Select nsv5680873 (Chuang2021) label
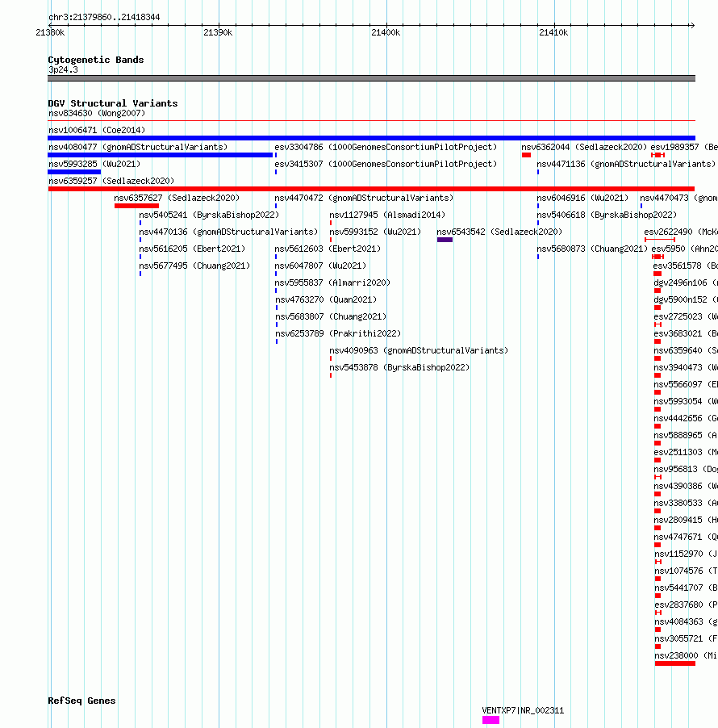The image size is (718, 728). click(592, 249)
